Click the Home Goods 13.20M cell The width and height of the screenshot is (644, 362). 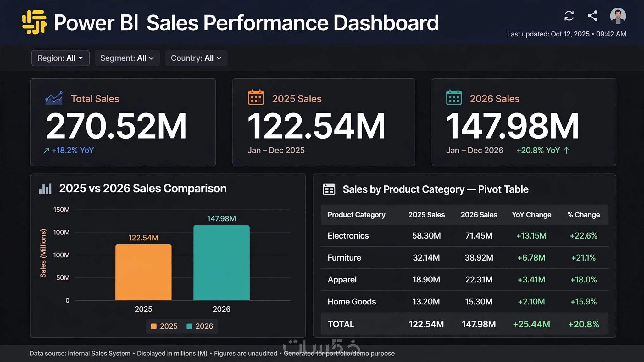click(x=426, y=302)
